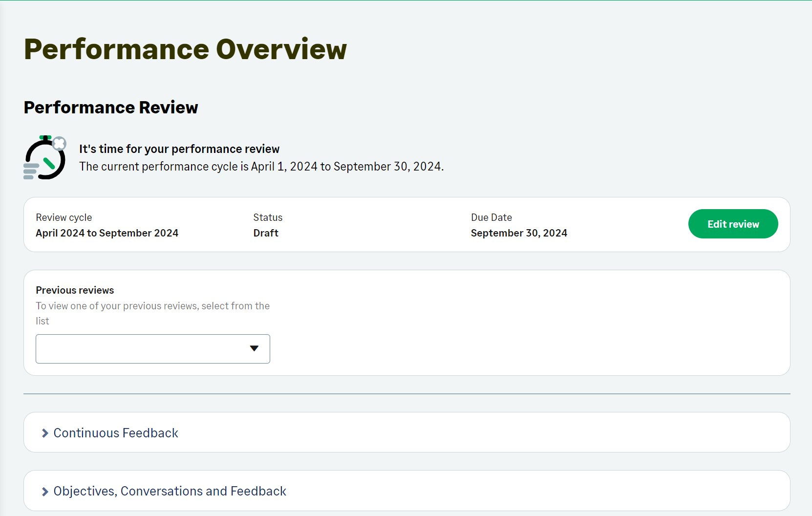
Task: Expand the Continuous Feedback section
Action: [116, 433]
